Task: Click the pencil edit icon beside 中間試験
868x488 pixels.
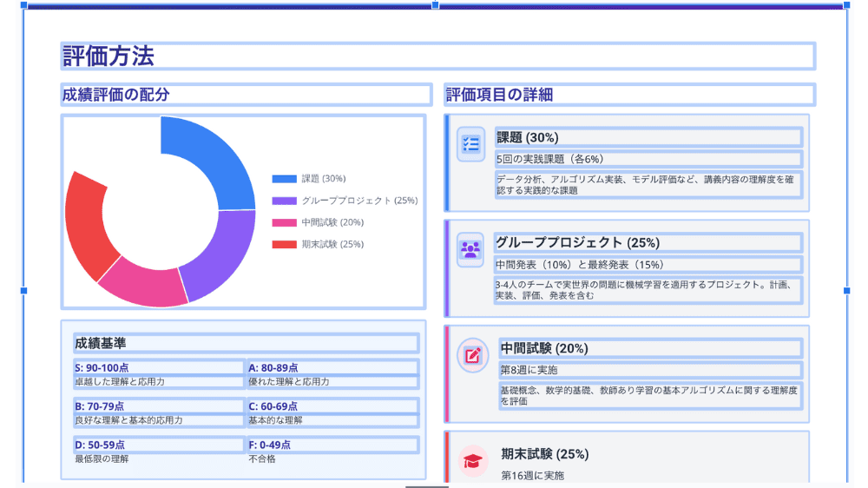Action: pyautogui.click(x=473, y=355)
